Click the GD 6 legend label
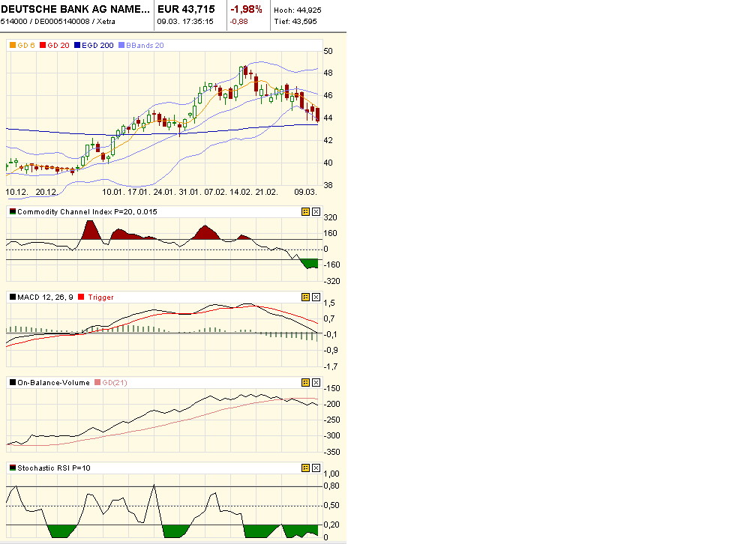 [x=26, y=45]
